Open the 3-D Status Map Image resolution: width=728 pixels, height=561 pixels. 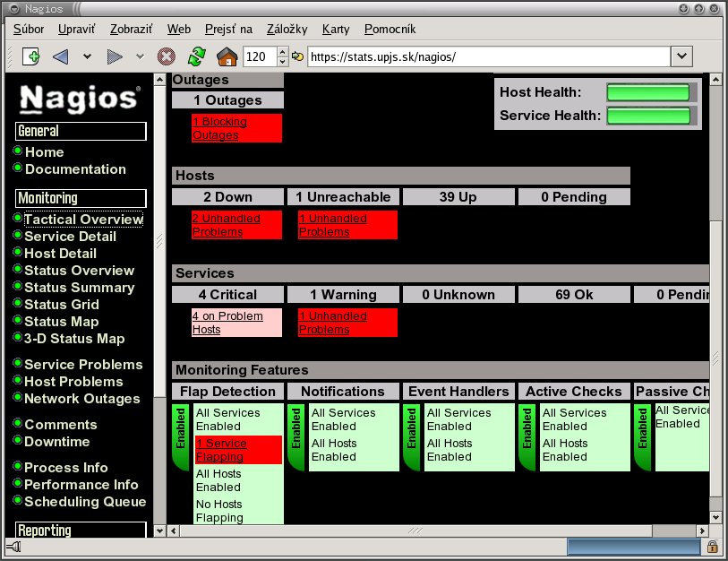click(74, 339)
